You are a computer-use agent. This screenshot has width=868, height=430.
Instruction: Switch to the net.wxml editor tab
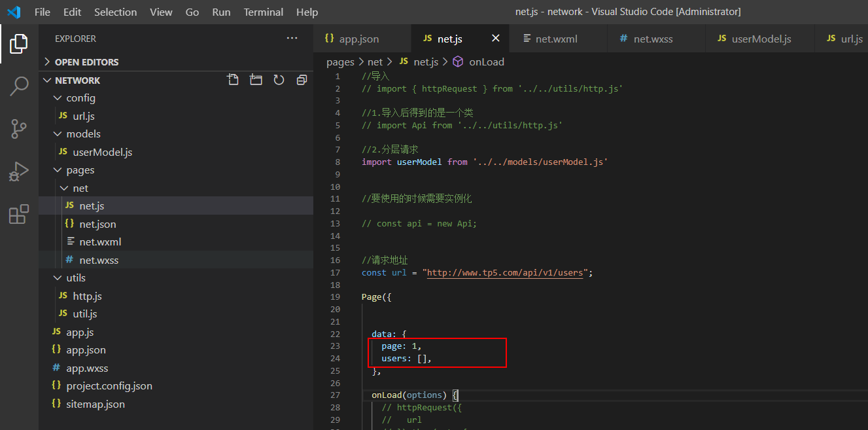click(x=559, y=39)
